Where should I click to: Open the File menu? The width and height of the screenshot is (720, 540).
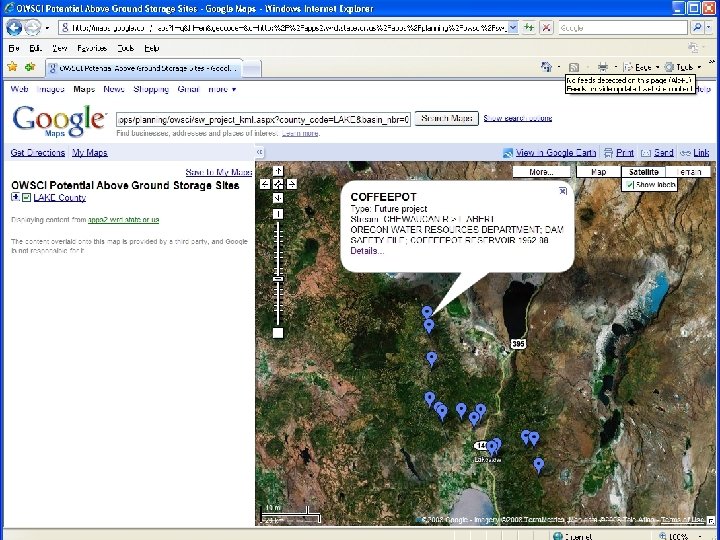coord(14,48)
